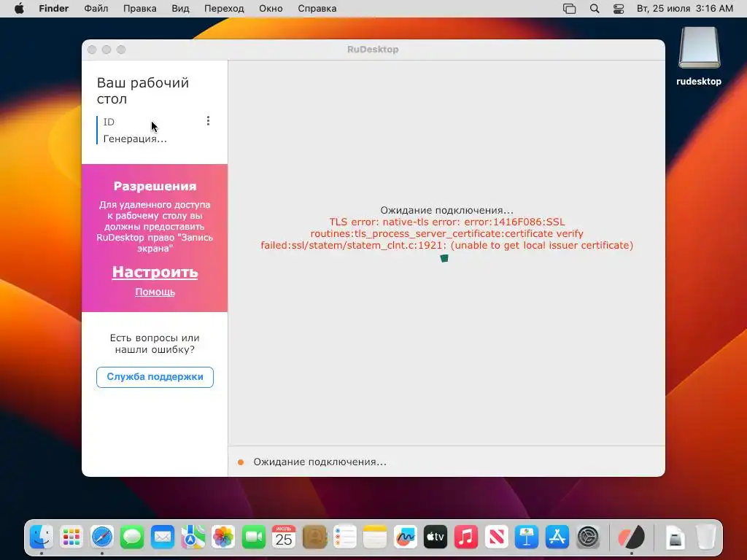Image resolution: width=747 pixels, height=560 pixels.
Task: Click the Генерация... ID text
Action: pos(135,139)
